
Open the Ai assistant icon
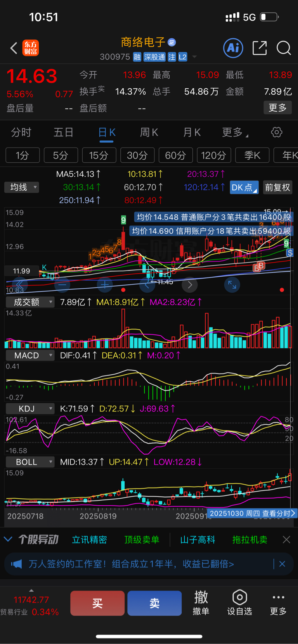pos(233,48)
